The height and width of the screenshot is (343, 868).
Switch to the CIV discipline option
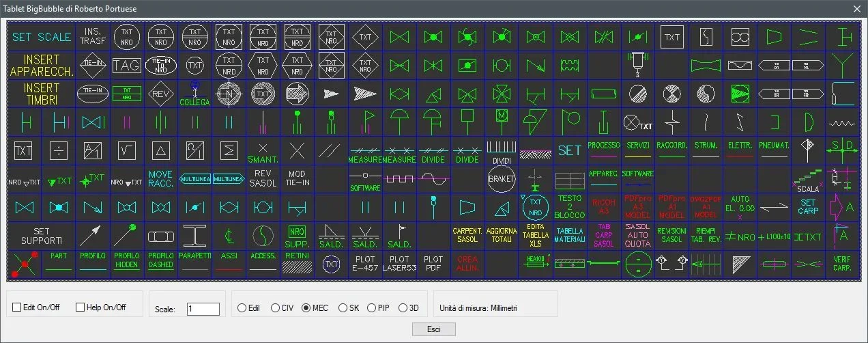coord(276,308)
